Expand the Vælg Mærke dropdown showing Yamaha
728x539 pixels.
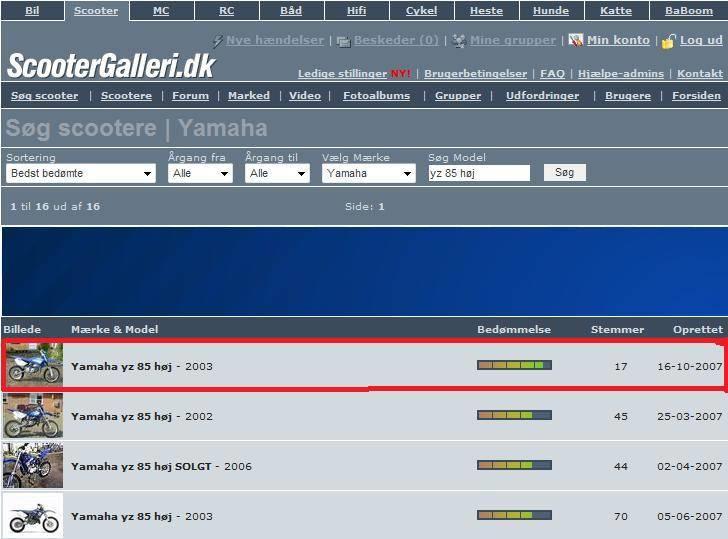(x=368, y=173)
